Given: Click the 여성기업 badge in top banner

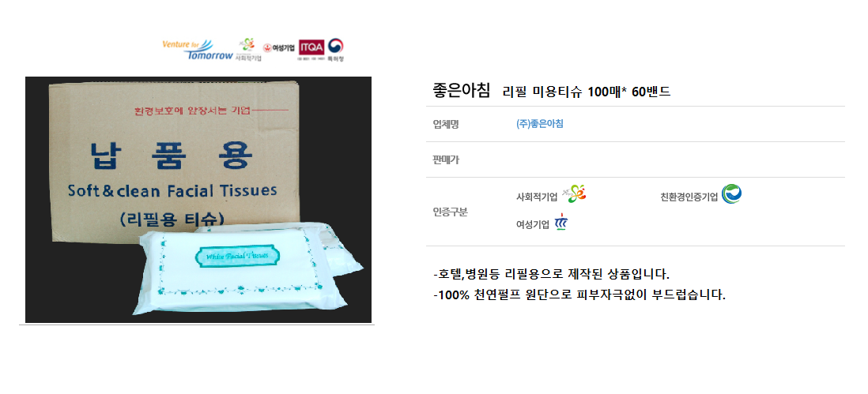Looking at the screenshot, I should point(278,48).
